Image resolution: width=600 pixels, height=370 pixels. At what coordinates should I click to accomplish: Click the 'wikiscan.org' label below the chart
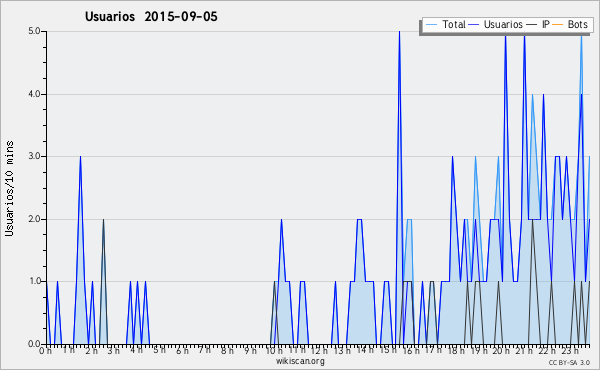[300, 361]
